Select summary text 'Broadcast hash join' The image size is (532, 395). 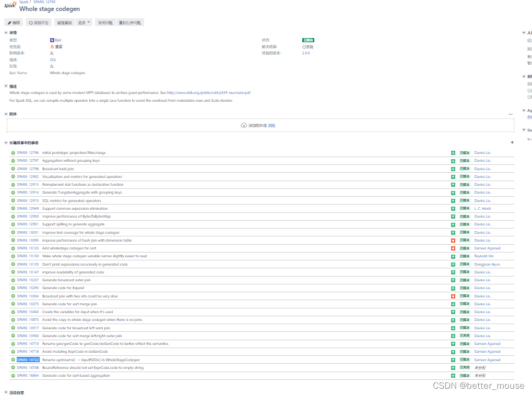point(58,169)
